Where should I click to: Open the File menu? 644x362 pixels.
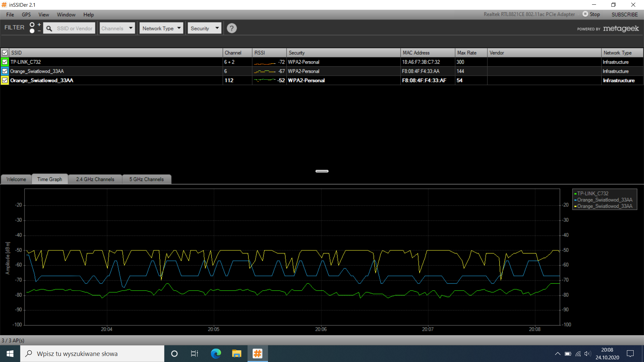(x=10, y=14)
